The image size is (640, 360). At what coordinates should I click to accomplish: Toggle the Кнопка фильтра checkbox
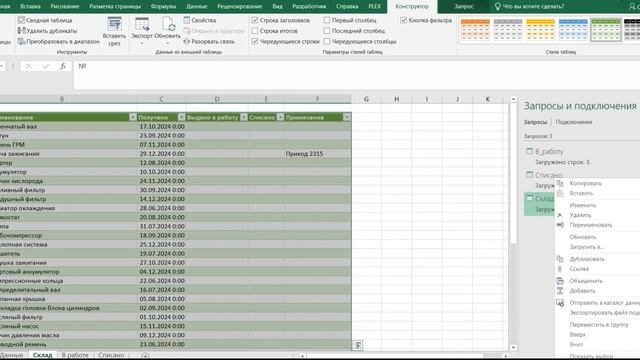pyautogui.click(x=403, y=20)
